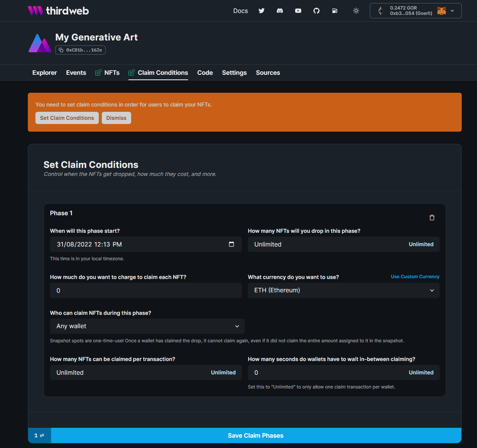Screen dimensions: 477x448
Task: Open the GitHub icon link
Action: [316, 11]
